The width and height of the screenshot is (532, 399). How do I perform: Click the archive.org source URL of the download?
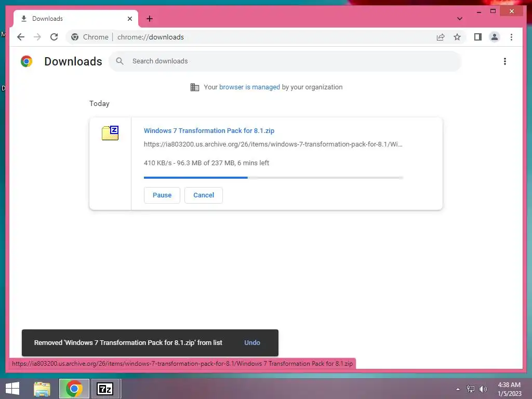(x=273, y=144)
